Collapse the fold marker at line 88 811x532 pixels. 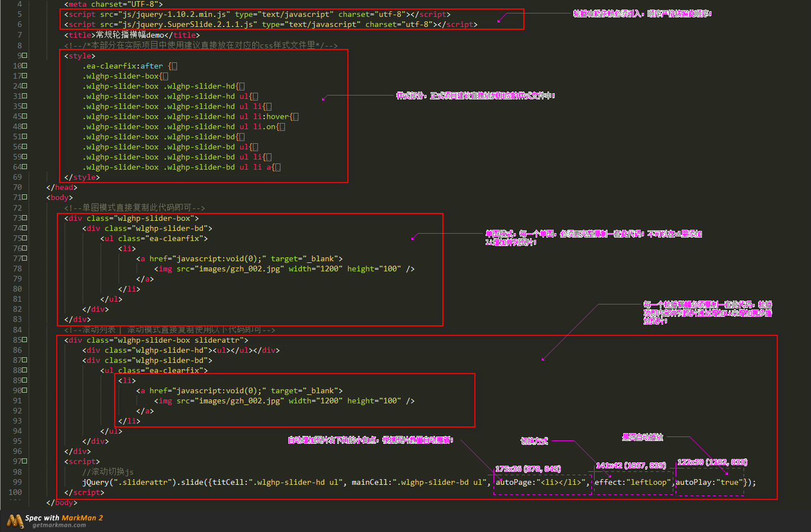25,370
